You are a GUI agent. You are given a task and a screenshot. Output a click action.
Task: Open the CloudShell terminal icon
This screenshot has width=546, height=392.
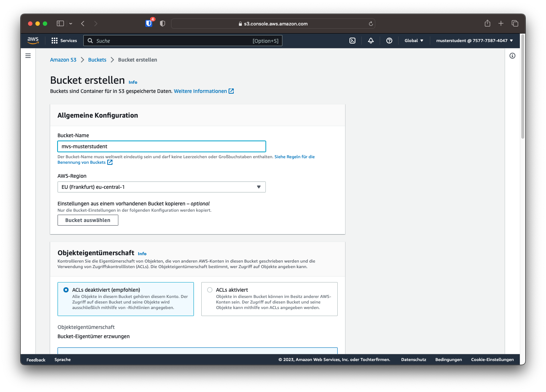pyautogui.click(x=352, y=41)
